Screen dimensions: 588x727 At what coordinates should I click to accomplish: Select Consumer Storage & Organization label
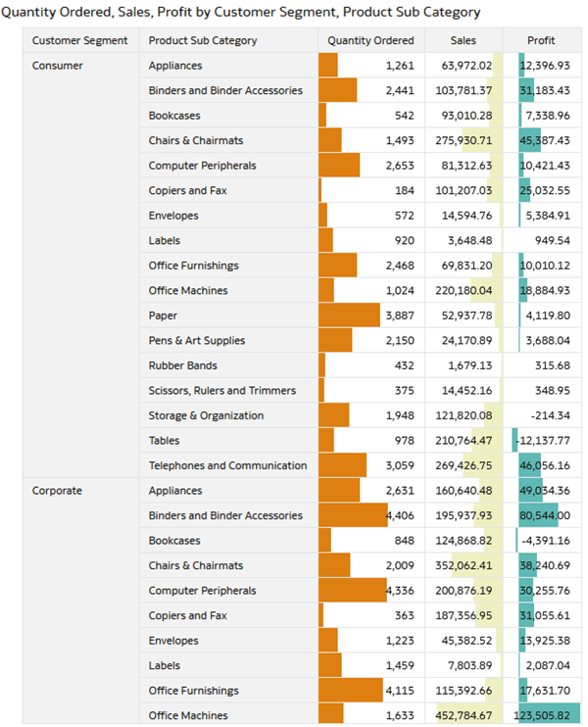pyautogui.click(x=206, y=415)
